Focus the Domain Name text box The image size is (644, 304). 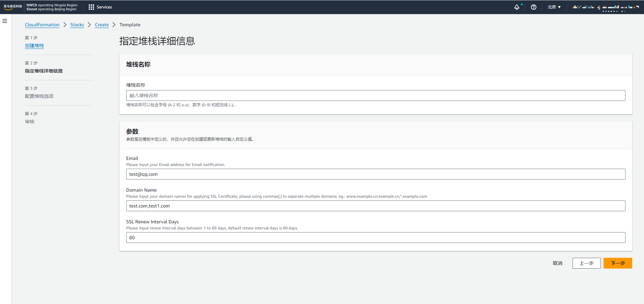(x=375, y=206)
